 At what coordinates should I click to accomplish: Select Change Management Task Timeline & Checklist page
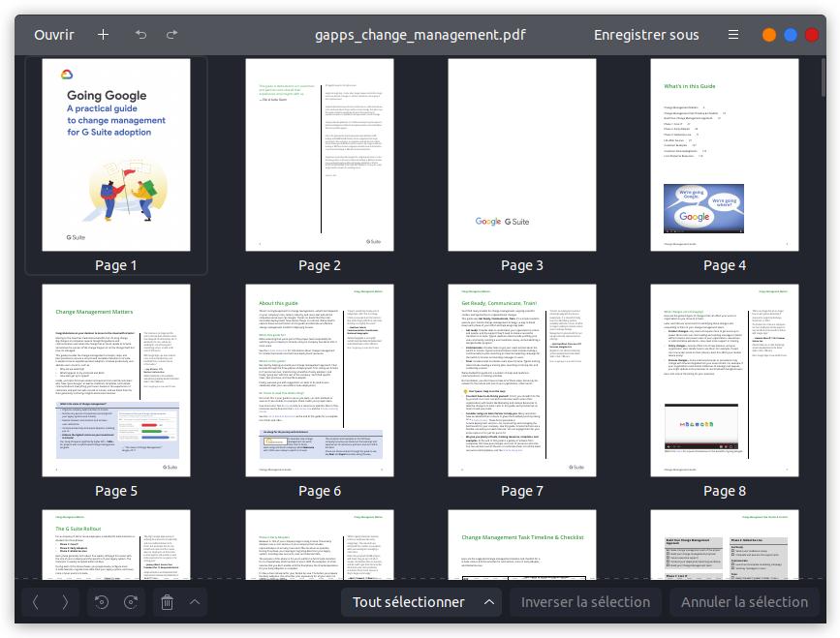pyautogui.click(x=522, y=545)
